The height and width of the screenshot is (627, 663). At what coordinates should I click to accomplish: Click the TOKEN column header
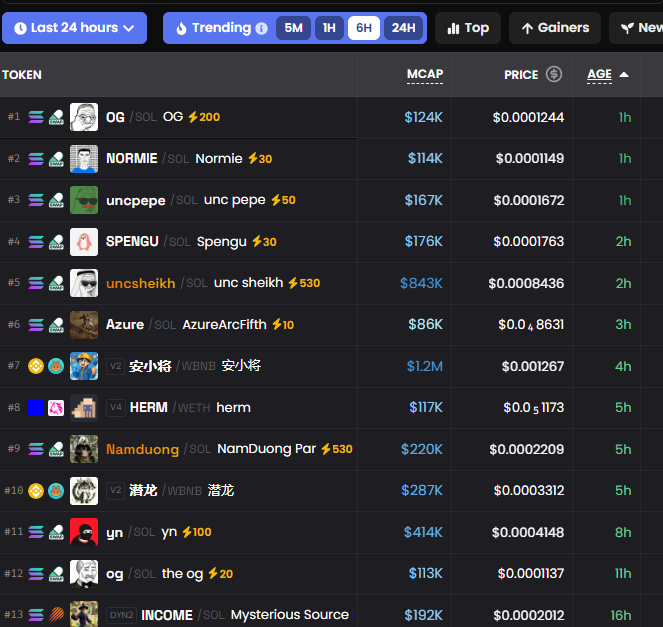click(22, 75)
